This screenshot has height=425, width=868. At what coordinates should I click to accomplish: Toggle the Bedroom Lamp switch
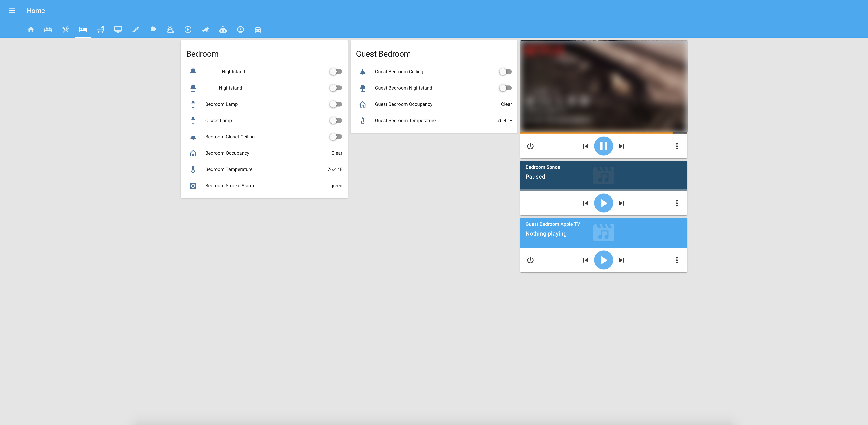[336, 104]
